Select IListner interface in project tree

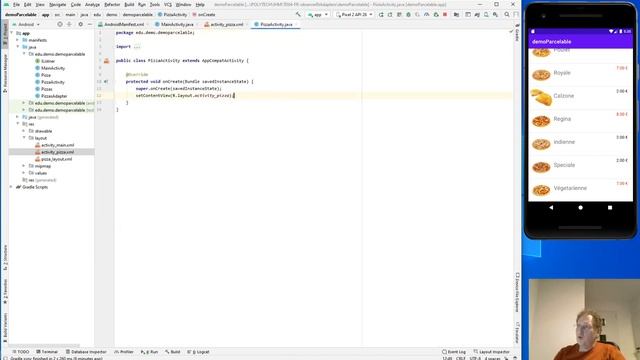tap(48, 61)
